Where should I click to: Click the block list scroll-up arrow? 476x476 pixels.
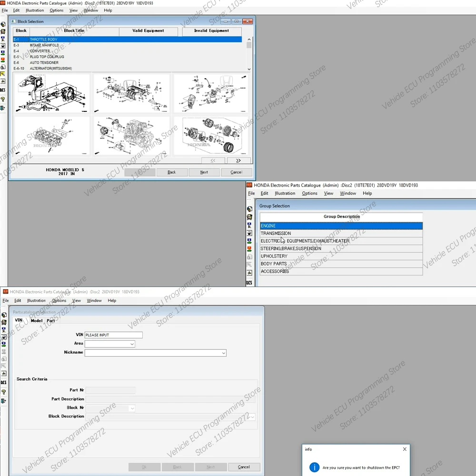(x=249, y=40)
